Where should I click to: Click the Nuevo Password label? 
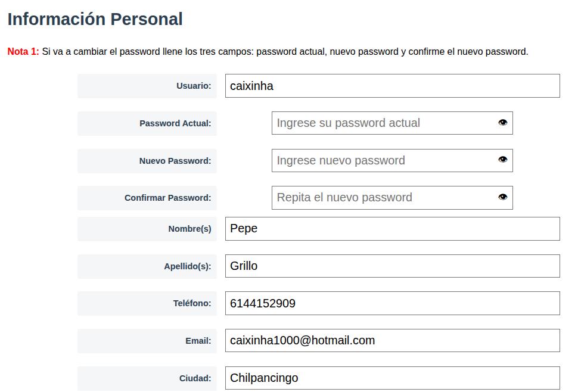(x=175, y=161)
